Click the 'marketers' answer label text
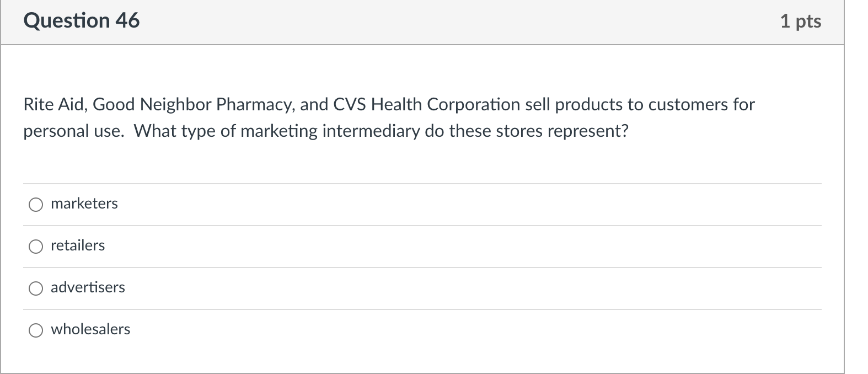The height and width of the screenshot is (374, 868). [84, 204]
